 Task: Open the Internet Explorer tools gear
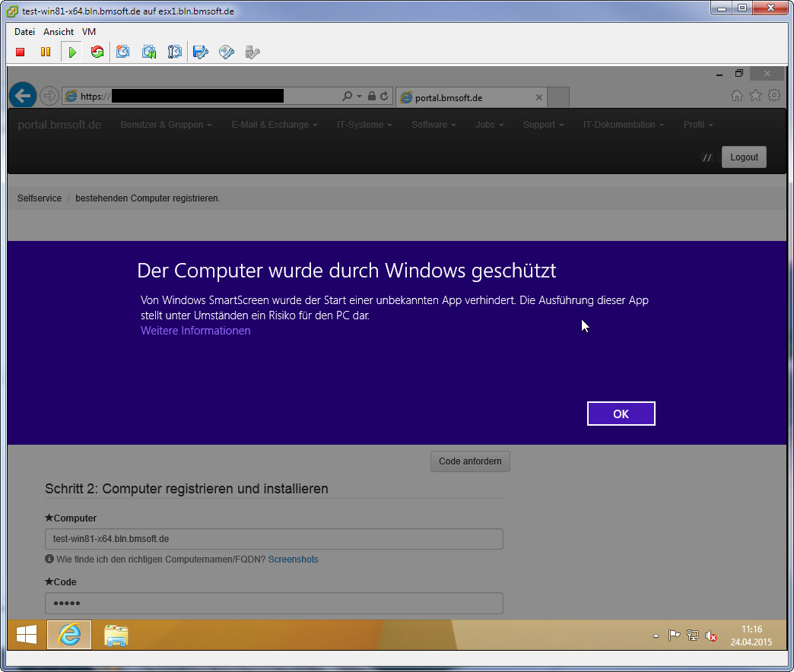tap(774, 95)
